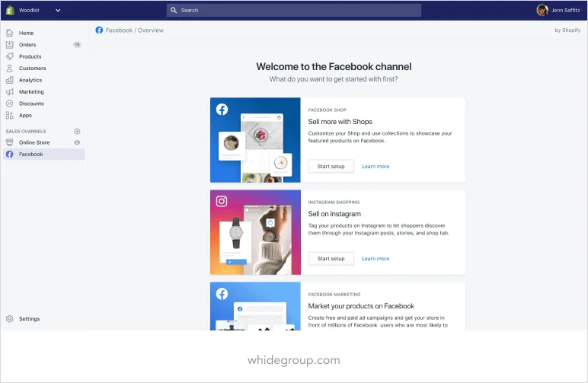This screenshot has width=588, height=383.
Task: Click the Apps grid icon
Action: click(x=10, y=116)
